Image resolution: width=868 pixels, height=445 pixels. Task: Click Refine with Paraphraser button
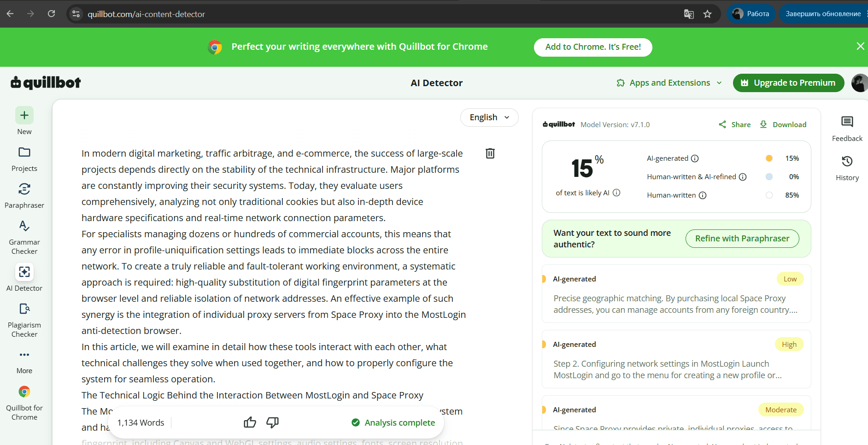click(742, 239)
